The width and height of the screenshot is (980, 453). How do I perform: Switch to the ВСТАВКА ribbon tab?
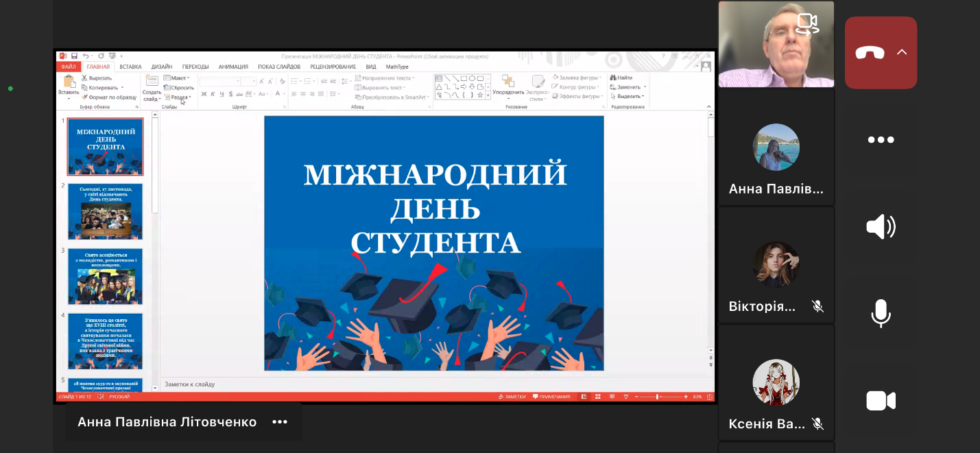(130, 67)
